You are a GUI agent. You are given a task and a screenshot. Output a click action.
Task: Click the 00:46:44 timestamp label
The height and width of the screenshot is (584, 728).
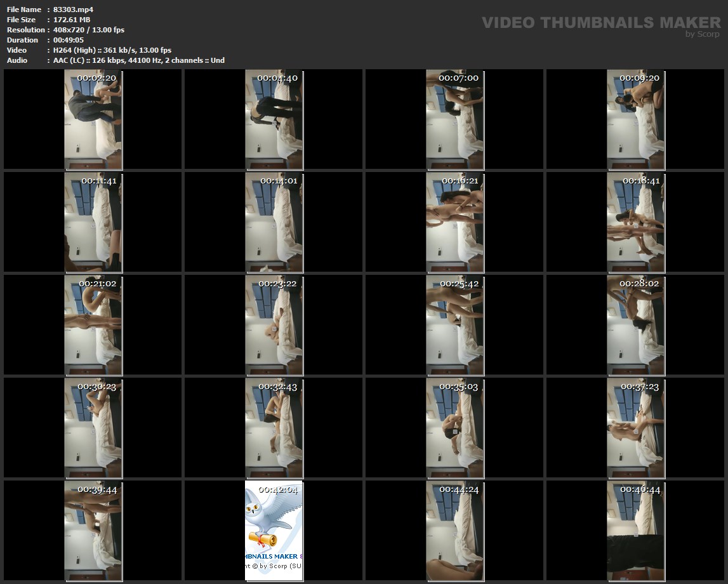[x=640, y=490]
